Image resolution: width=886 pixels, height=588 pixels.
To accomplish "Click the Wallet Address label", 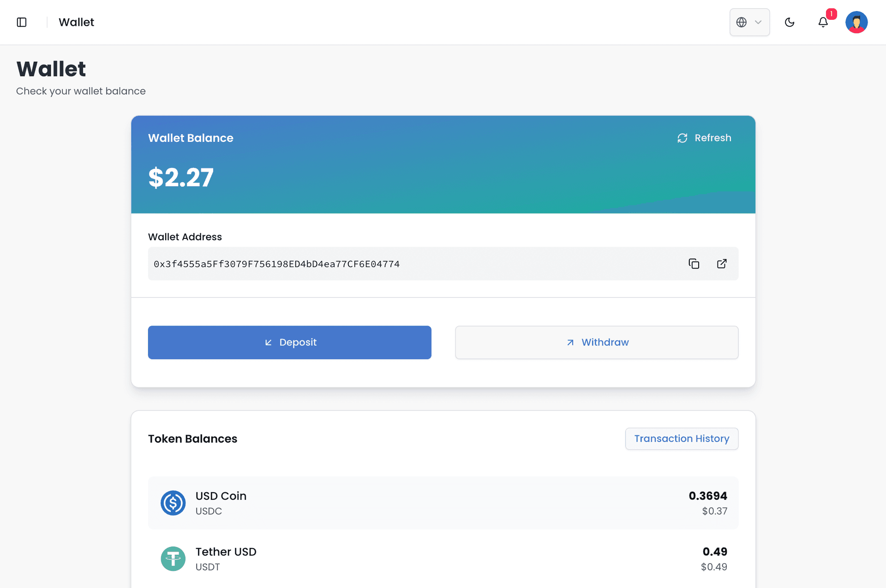I will 185,237.
